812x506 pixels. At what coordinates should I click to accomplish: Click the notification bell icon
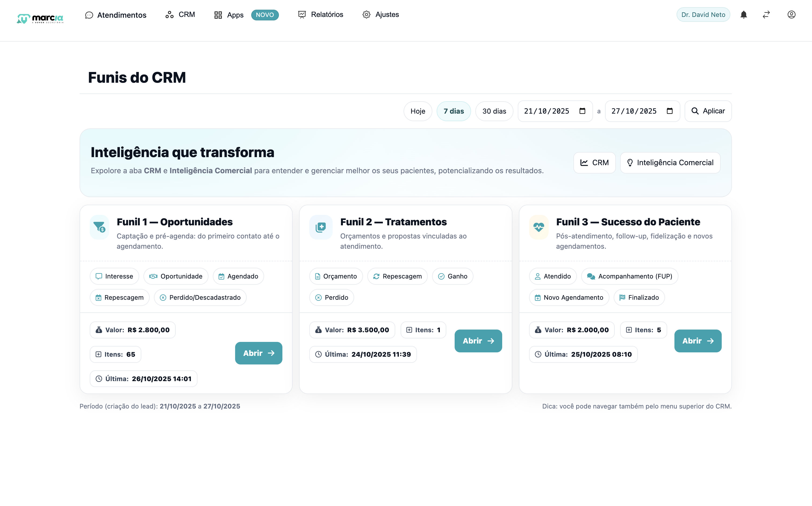click(743, 15)
